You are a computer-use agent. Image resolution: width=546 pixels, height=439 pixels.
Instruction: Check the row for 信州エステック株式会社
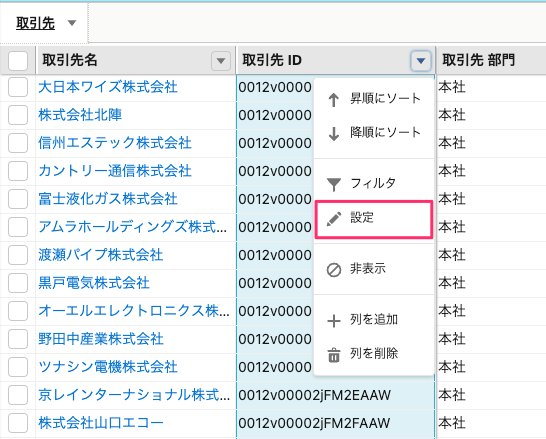[x=18, y=143]
